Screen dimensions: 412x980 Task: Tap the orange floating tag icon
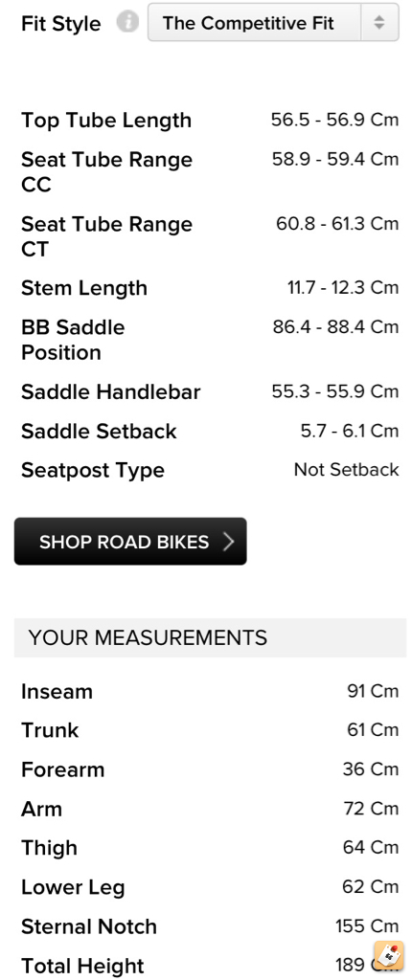pos(388,956)
